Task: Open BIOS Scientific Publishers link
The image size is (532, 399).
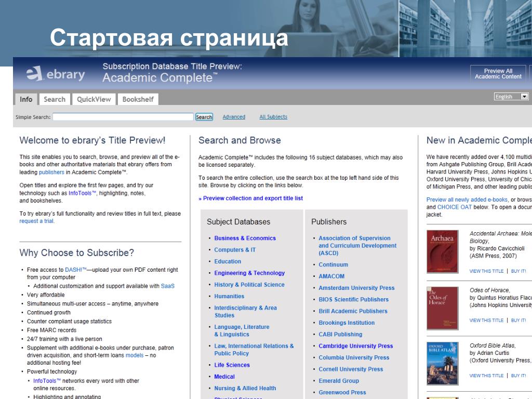Action: 353,299
